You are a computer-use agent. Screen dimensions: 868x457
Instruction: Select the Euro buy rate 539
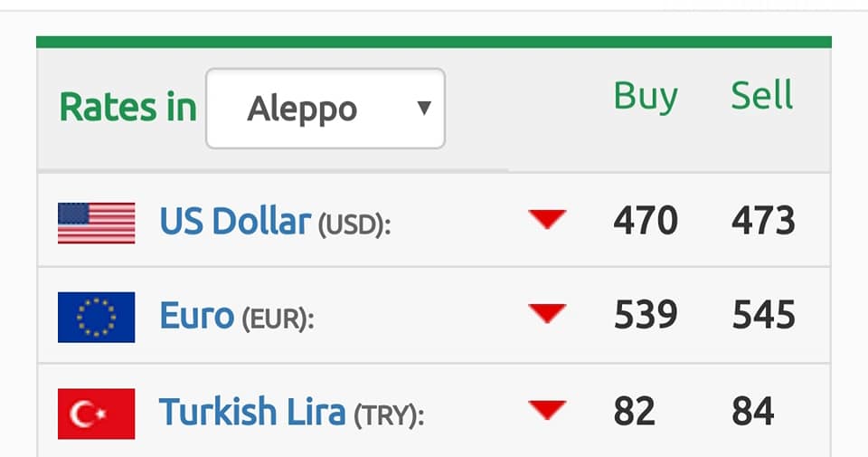tap(646, 315)
